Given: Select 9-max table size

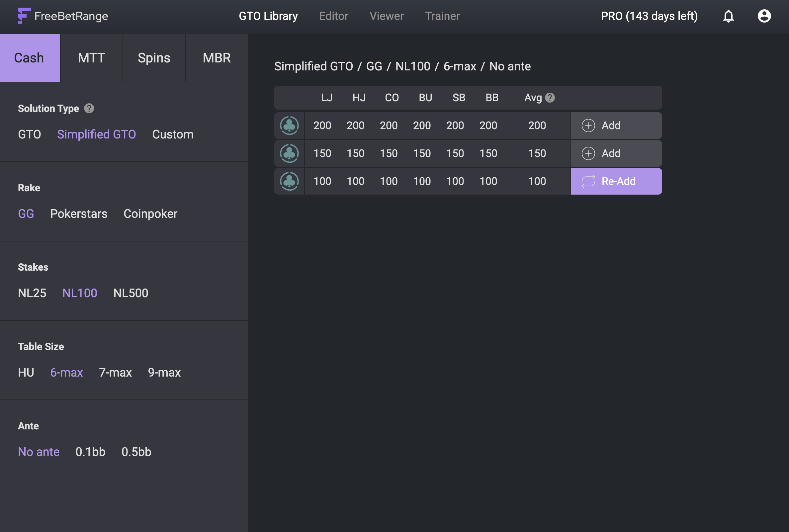Looking at the screenshot, I should coord(164,373).
